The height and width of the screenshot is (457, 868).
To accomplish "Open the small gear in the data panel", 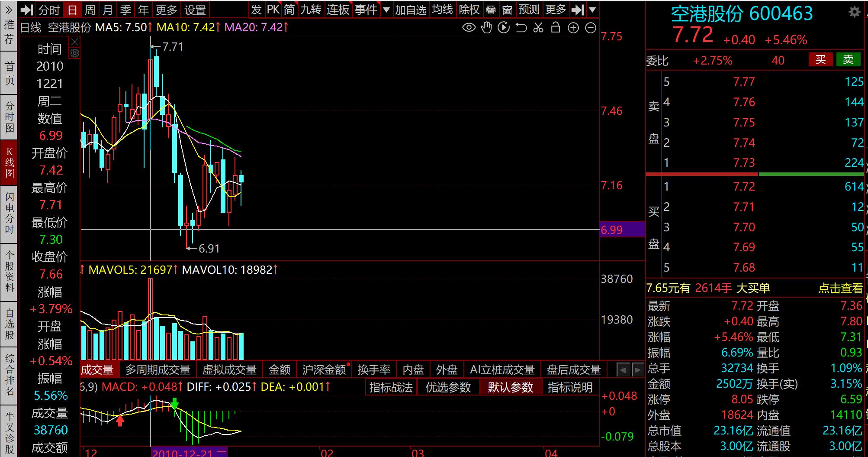I will (75, 53).
